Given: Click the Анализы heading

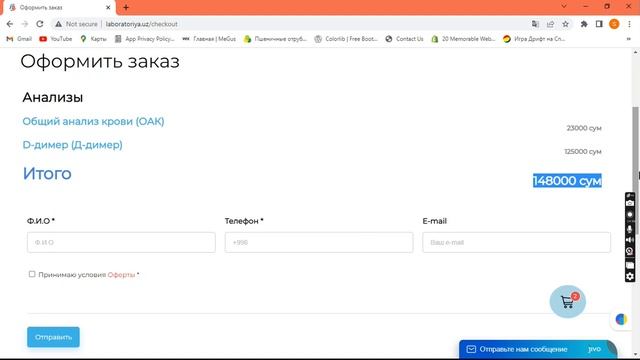Looking at the screenshot, I should 53,97.
